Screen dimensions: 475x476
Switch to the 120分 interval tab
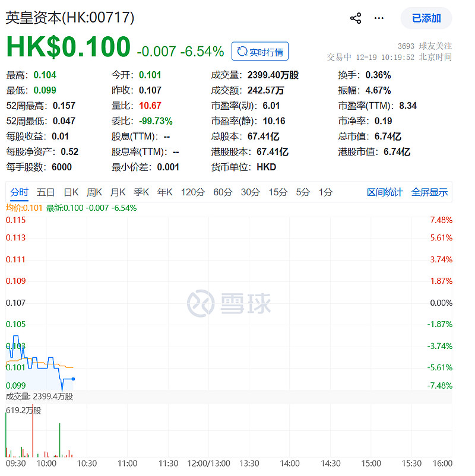[193, 192]
